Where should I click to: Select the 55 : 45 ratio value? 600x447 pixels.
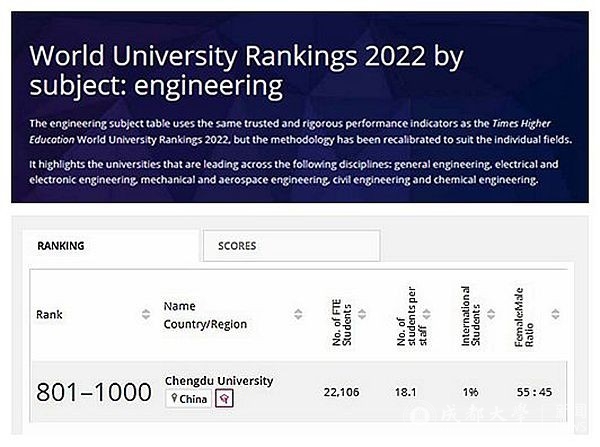[x=534, y=392]
